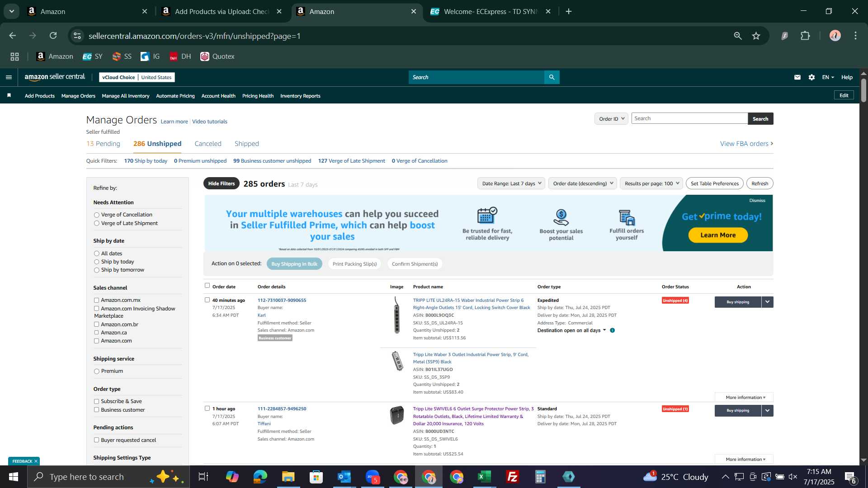Select Ship by today radio option
Image resolution: width=868 pixels, height=488 pixels.
(96, 262)
